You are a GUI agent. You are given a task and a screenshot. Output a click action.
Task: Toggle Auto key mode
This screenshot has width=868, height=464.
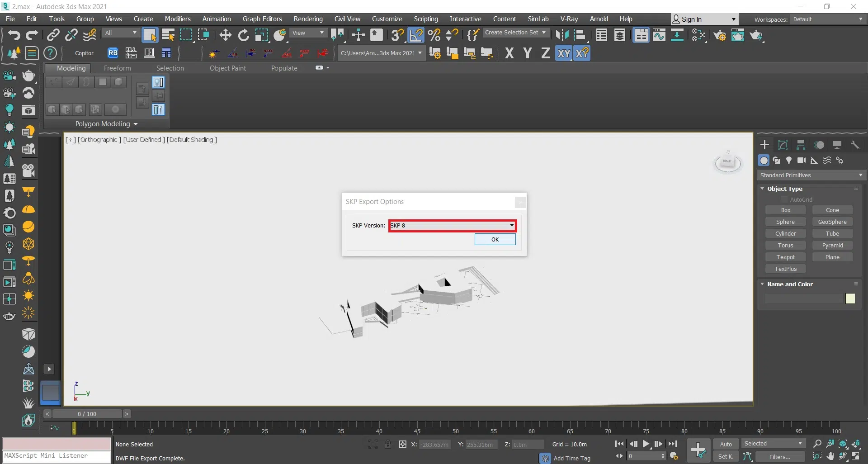(x=726, y=444)
